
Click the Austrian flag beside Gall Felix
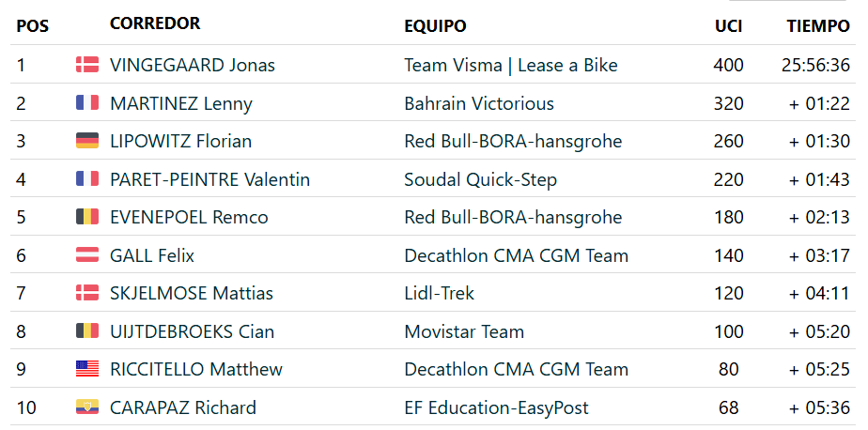click(x=87, y=255)
